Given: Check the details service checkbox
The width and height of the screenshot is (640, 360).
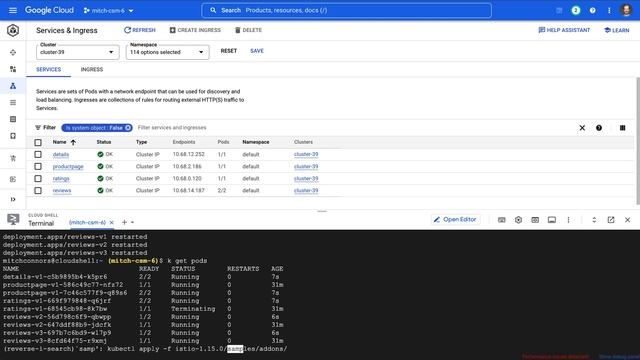Looking at the screenshot, I should click(38, 154).
